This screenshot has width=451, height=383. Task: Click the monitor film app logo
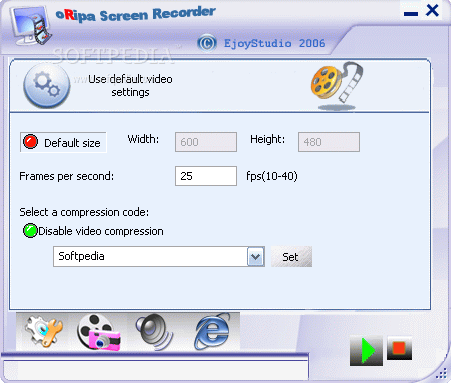[x=31, y=25]
